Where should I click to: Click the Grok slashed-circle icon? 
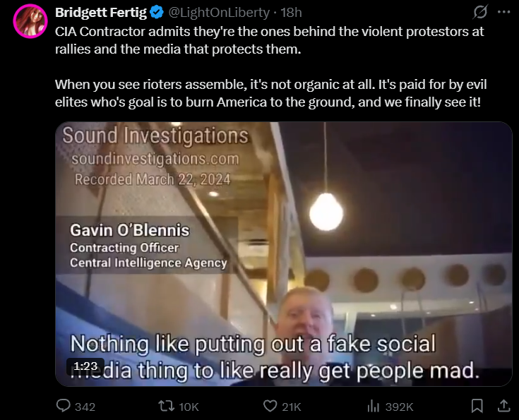click(x=480, y=12)
